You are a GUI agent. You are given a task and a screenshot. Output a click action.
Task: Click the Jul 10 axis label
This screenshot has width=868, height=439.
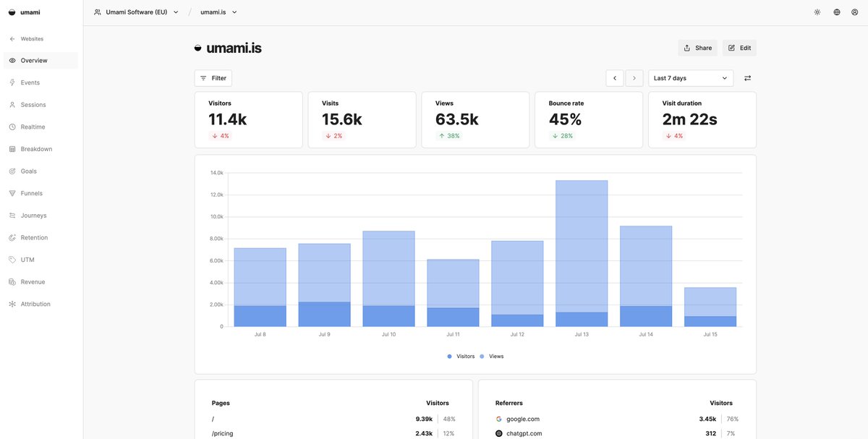coord(388,335)
